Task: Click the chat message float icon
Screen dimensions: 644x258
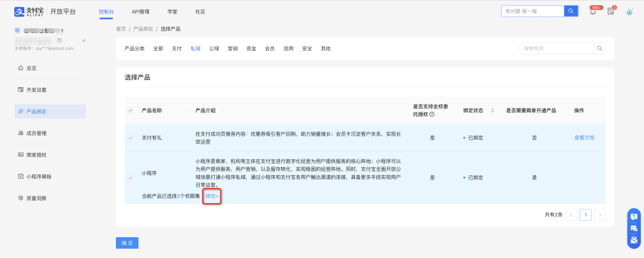Action: [634, 229]
